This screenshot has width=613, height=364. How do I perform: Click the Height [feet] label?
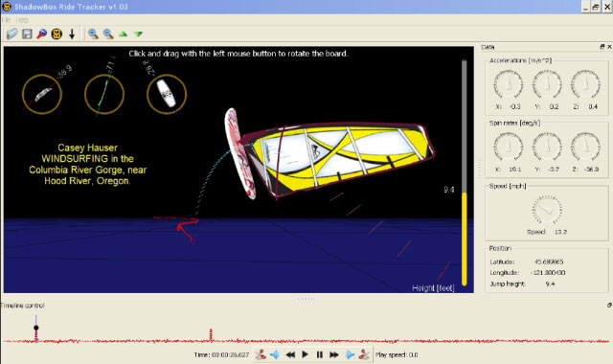[x=433, y=288]
